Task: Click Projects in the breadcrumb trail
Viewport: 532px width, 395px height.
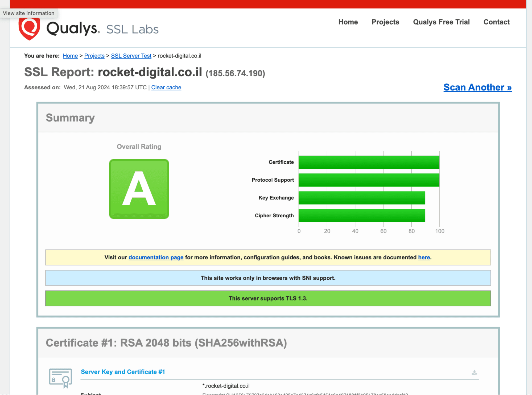Action: pos(94,56)
